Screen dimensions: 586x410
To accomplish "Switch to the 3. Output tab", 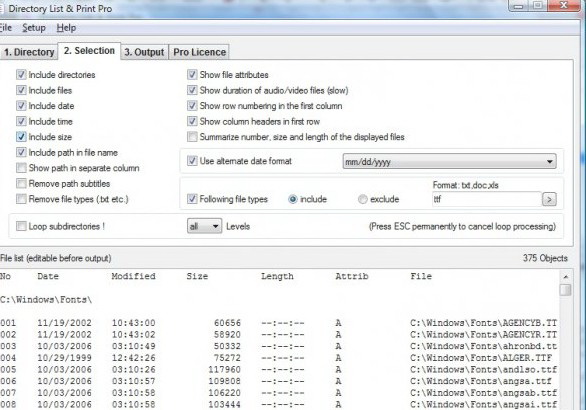I will click(x=144, y=52).
